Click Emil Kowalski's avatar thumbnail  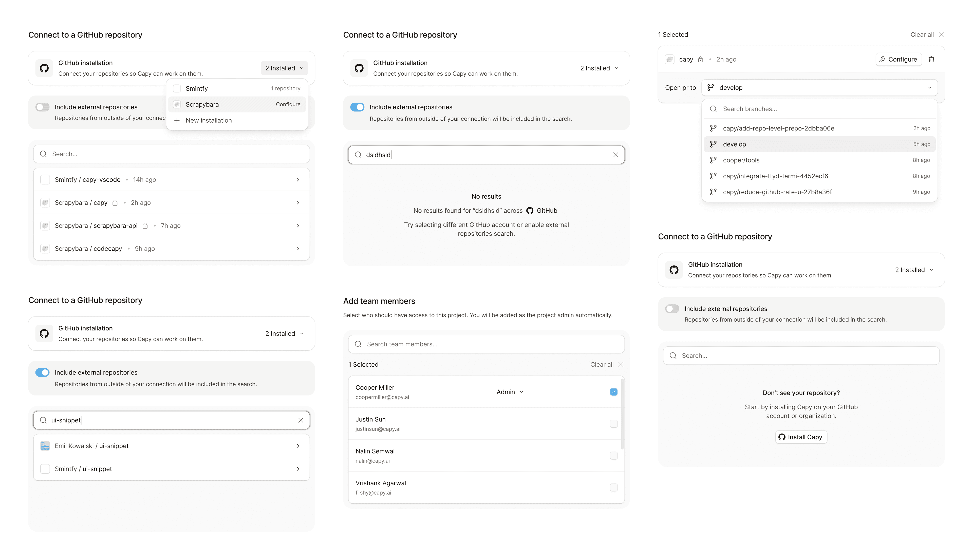pos(45,446)
